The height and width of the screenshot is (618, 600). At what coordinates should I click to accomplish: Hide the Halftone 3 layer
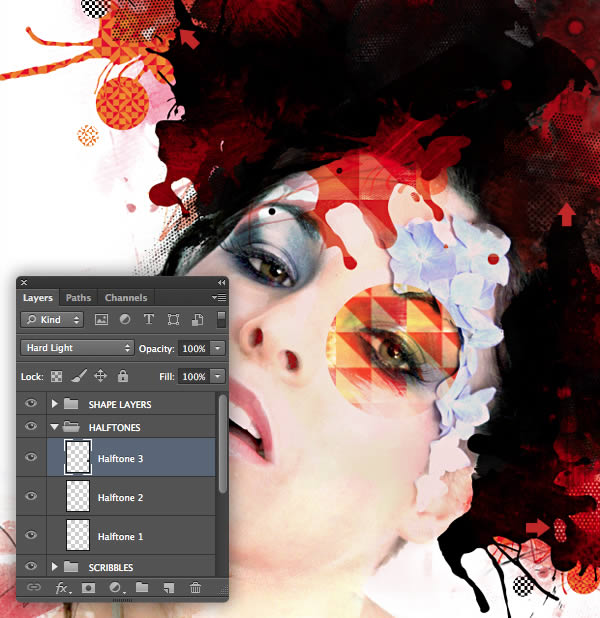(31, 457)
